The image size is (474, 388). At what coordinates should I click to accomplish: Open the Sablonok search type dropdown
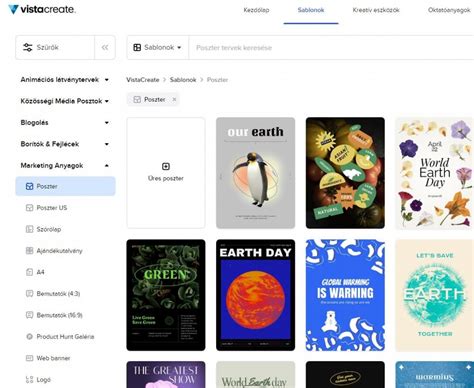pos(157,47)
